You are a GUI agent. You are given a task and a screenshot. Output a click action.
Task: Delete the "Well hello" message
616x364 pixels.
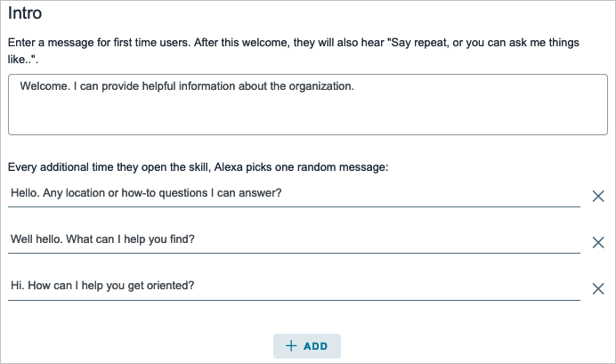coord(598,242)
